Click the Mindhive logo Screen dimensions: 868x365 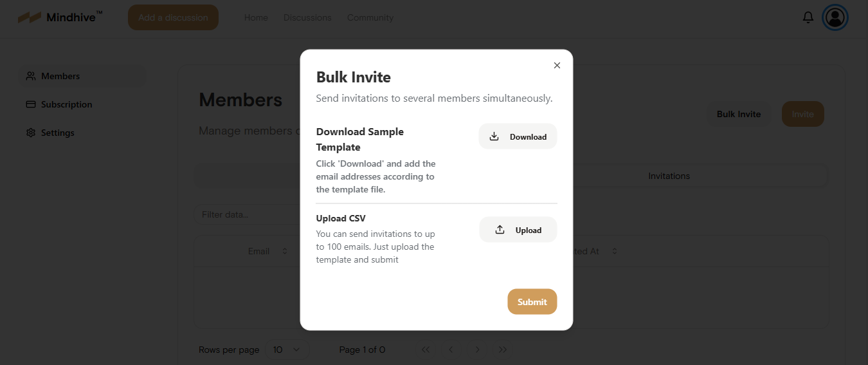60,17
